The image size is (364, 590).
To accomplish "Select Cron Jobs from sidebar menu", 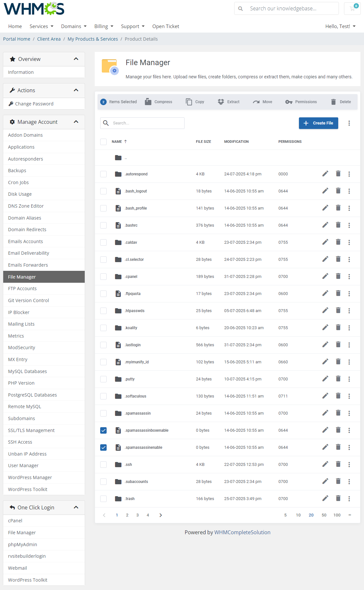I will coord(18,182).
